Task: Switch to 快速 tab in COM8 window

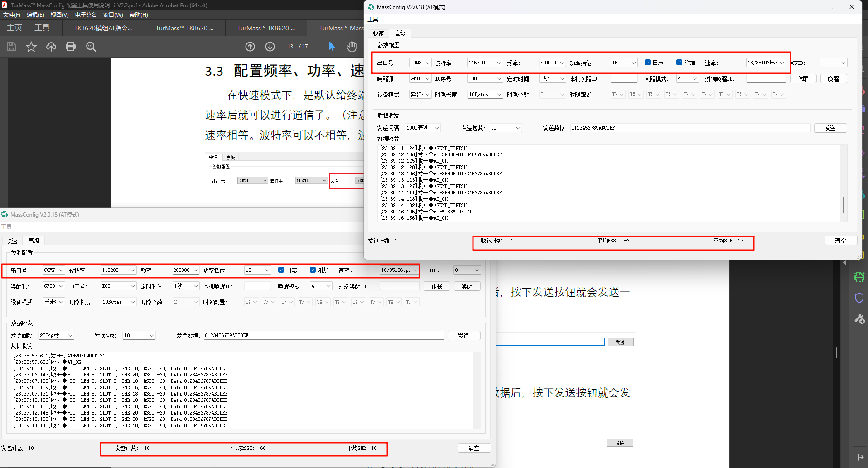Action: pos(378,34)
